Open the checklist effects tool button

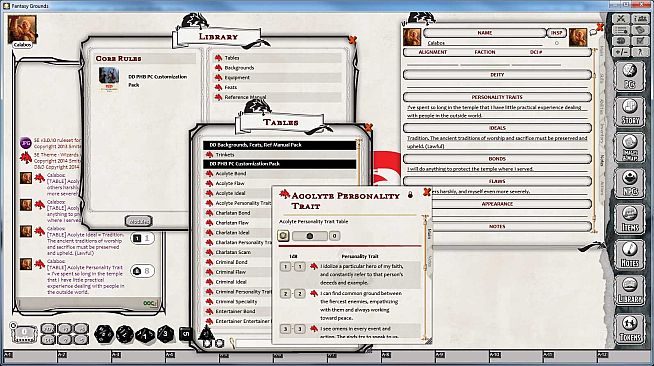click(x=640, y=41)
